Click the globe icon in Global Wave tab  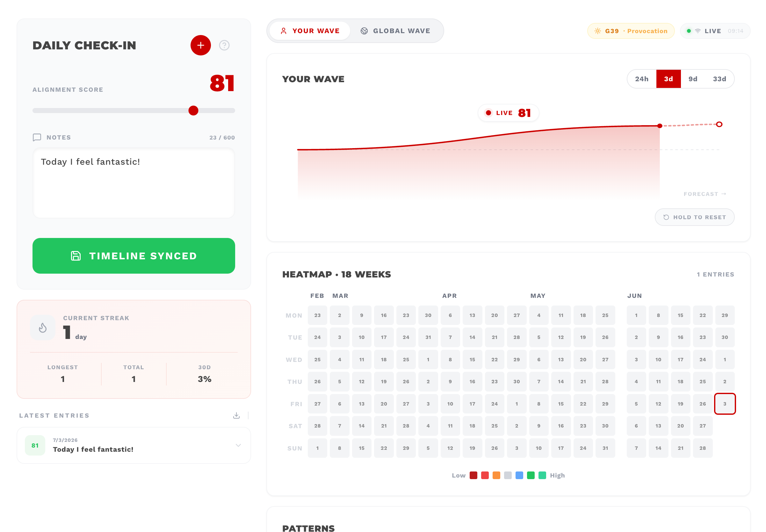[x=364, y=31]
